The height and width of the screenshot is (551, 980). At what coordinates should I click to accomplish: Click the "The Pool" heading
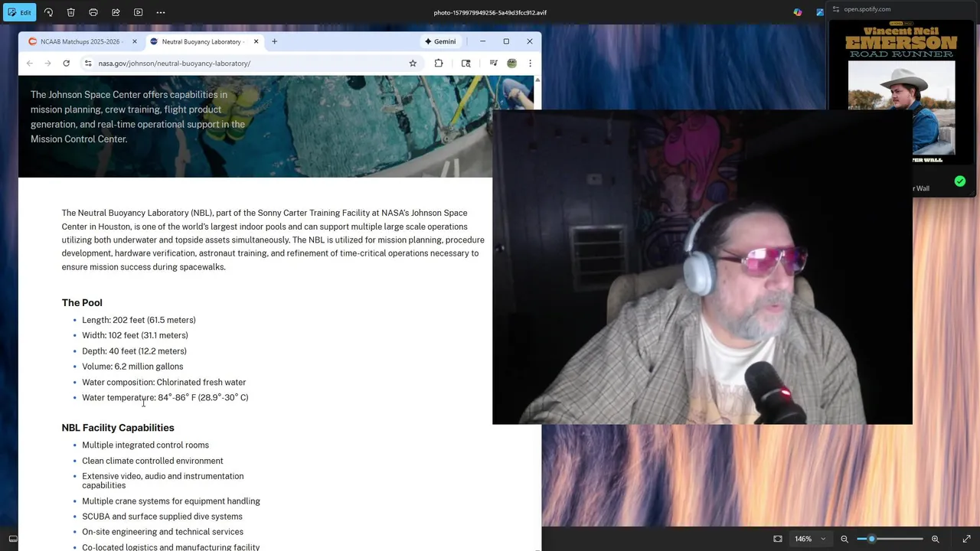(82, 303)
